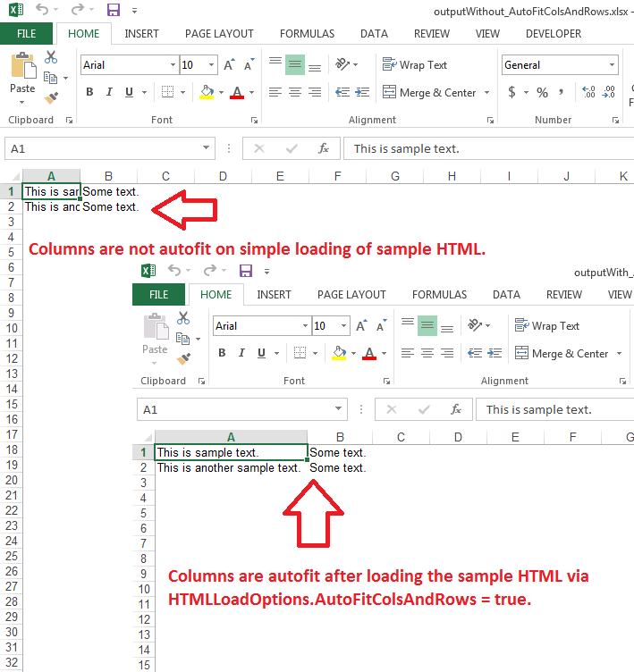Expand the Arial font dropdown in the lower window
Viewport: 634px width, 672px height.
click(x=305, y=326)
